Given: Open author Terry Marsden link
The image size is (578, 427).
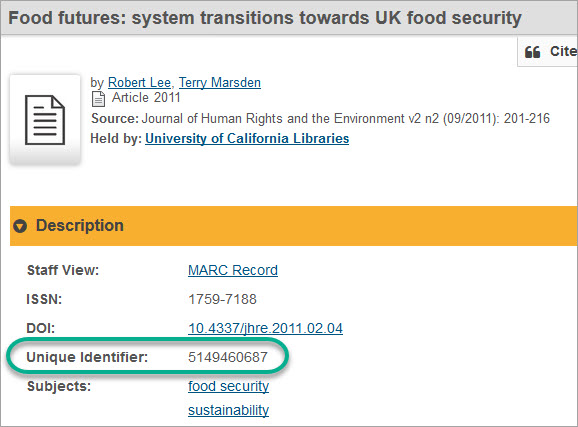Looking at the screenshot, I should point(220,82).
